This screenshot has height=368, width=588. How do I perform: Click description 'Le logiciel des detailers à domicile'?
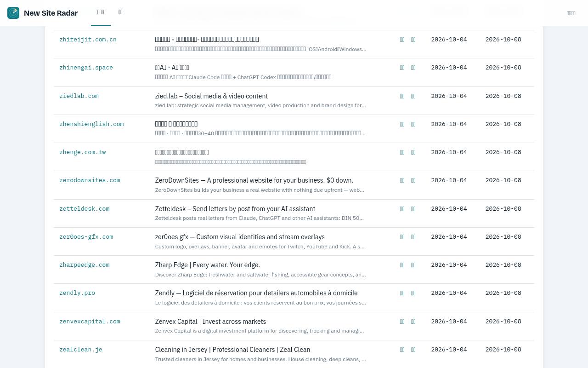[x=260, y=303]
